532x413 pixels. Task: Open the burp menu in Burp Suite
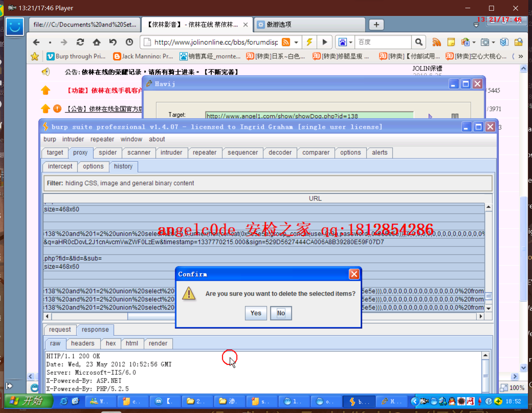[x=50, y=139]
